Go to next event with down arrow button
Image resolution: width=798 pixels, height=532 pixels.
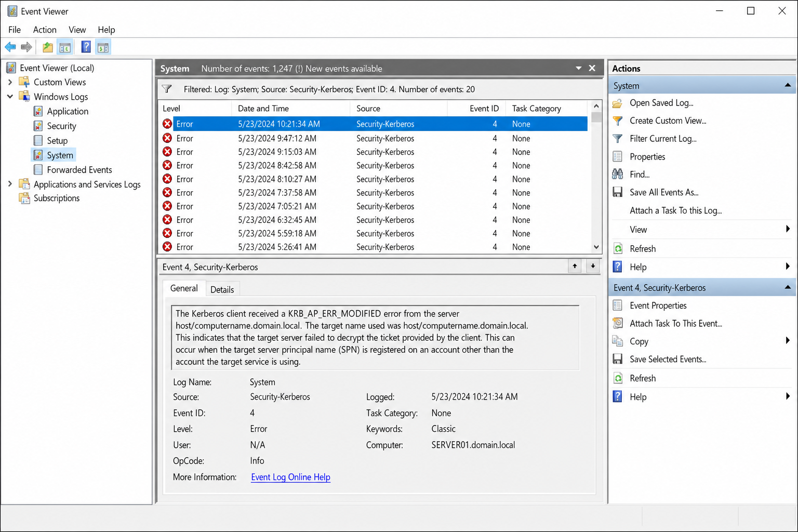pos(593,266)
